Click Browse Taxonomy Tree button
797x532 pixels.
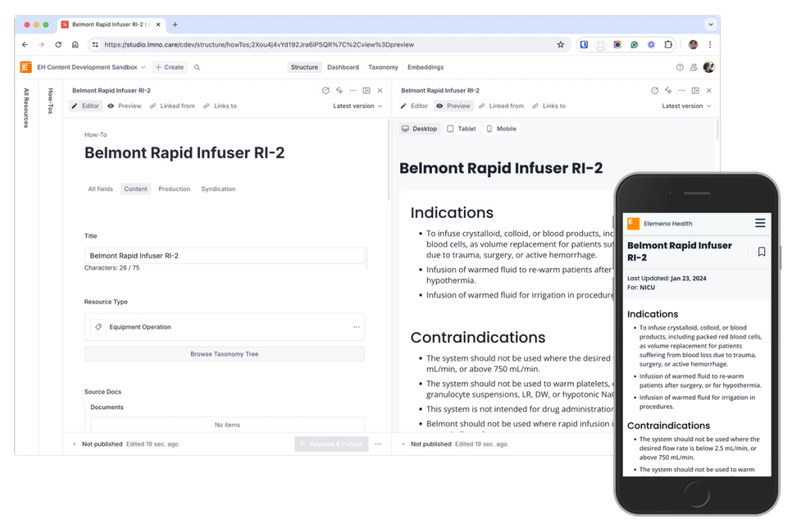(224, 354)
